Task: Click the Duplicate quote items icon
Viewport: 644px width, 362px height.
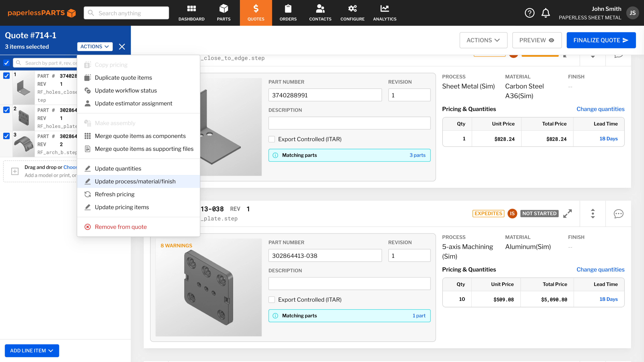Action: click(x=87, y=78)
